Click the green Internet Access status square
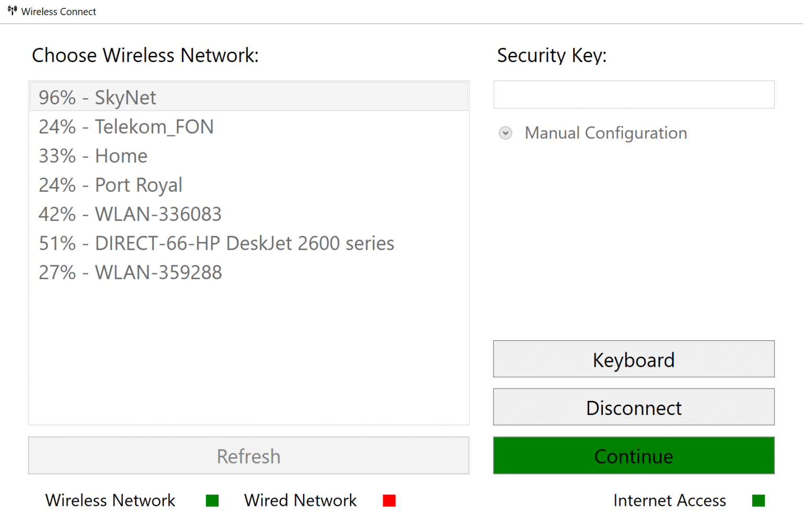This screenshot has width=803, height=532. click(x=758, y=500)
